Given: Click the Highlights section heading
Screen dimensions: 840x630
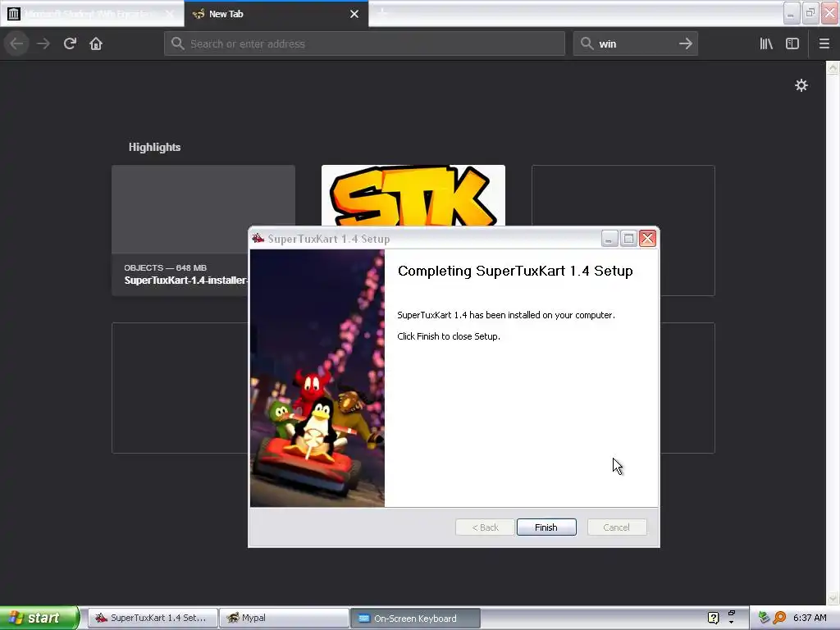Looking at the screenshot, I should pyautogui.click(x=154, y=148).
